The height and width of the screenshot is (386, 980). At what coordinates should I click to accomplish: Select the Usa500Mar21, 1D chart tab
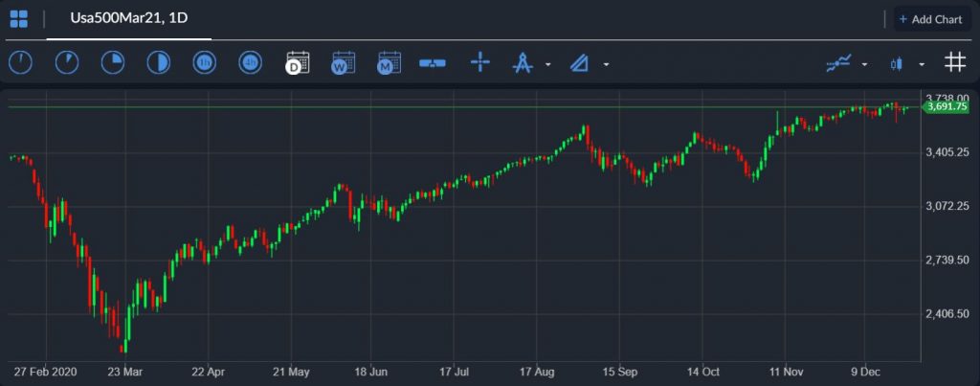pyautogui.click(x=129, y=19)
